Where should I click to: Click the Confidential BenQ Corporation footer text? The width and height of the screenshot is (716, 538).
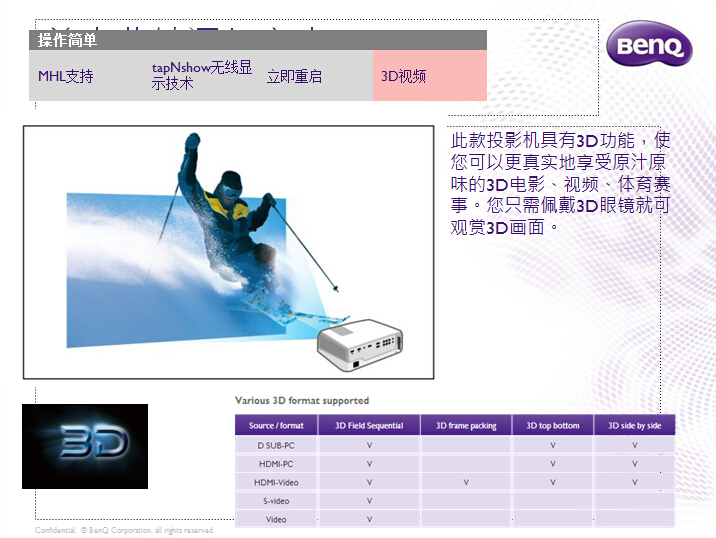click(x=125, y=531)
